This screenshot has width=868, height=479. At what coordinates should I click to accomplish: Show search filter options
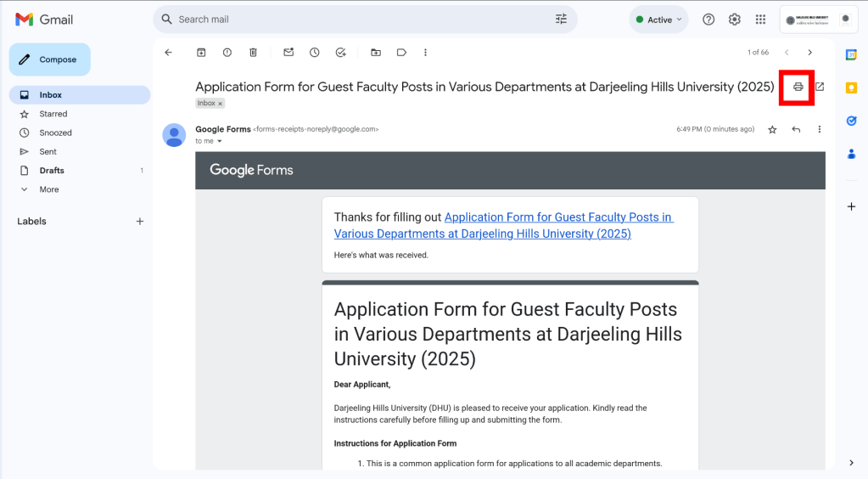[561, 20]
